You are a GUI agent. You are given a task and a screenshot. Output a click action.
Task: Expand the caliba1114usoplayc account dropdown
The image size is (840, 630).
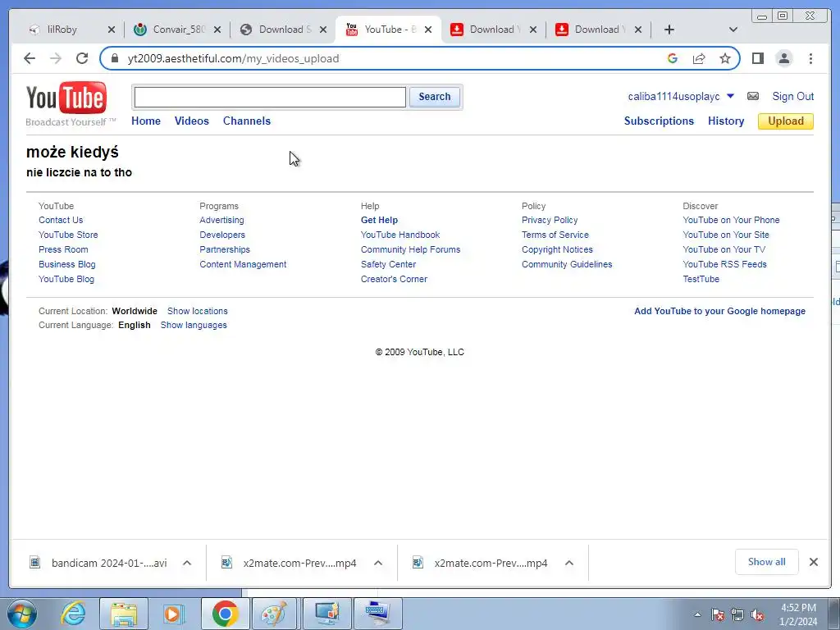point(730,97)
